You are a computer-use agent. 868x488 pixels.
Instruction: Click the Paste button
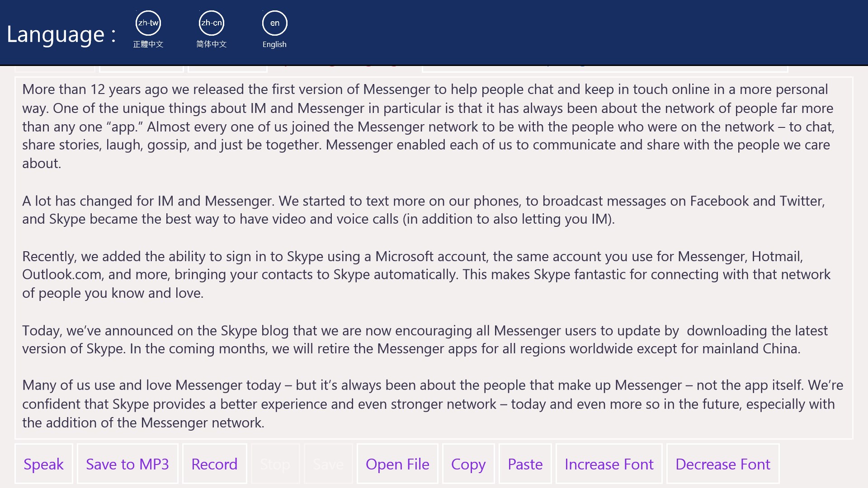pyautogui.click(x=525, y=464)
